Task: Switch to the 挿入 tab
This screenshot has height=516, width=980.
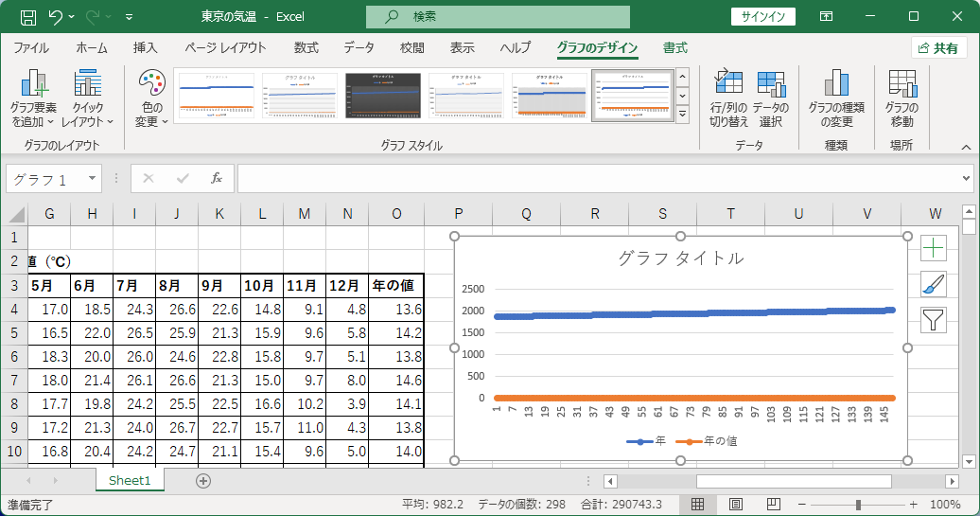Action: [x=145, y=48]
